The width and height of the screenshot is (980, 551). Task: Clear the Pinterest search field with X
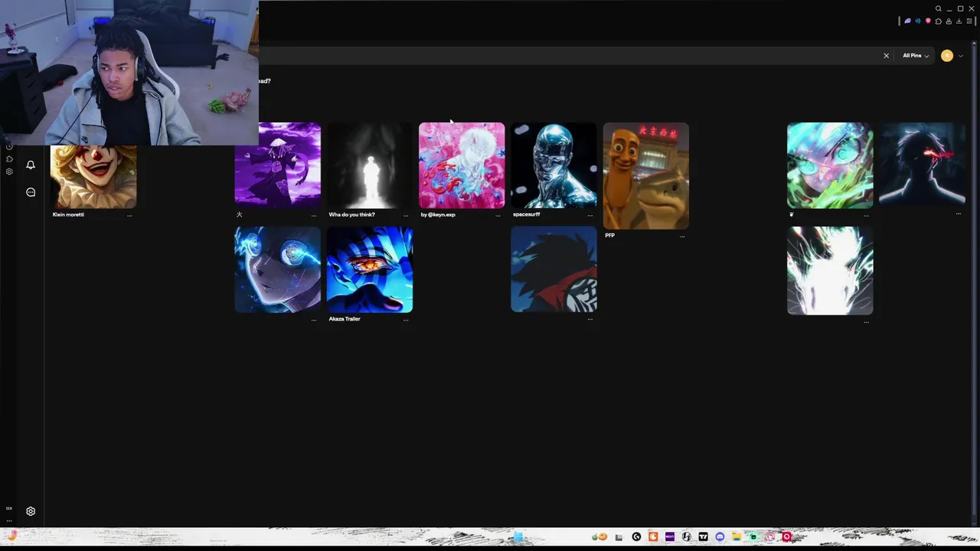pyautogui.click(x=887, y=56)
